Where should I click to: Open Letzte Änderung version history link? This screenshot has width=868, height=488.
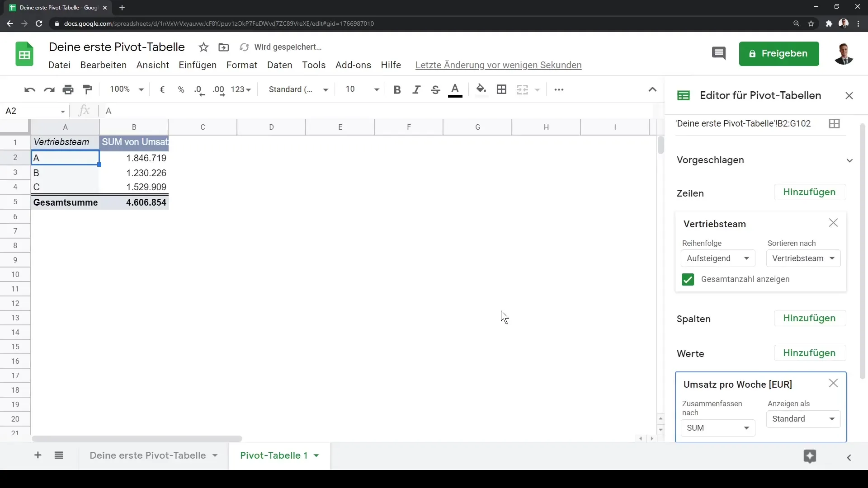(498, 65)
